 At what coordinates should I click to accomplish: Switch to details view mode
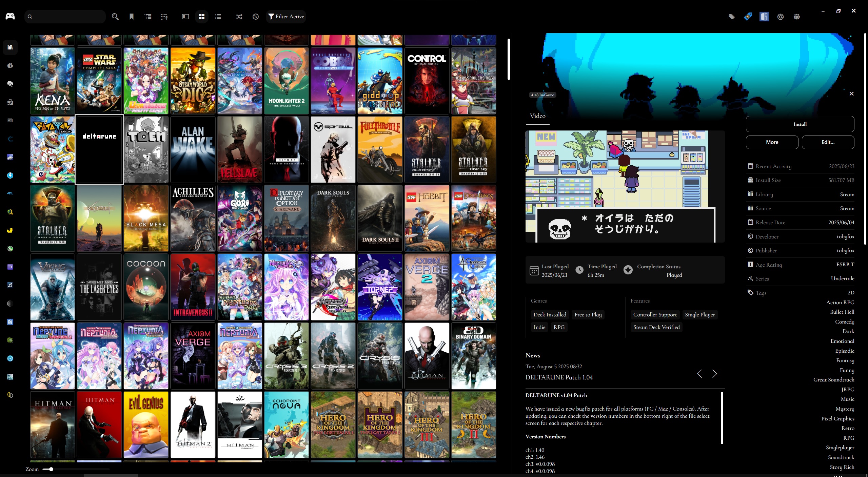[185, 16]
